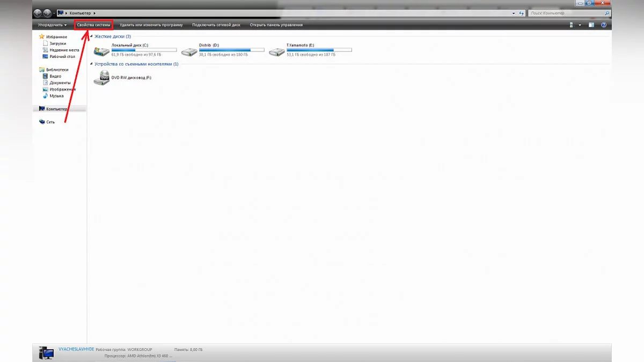Screen dimensions: 644x362
Task: Collapse the Жесткие диски (3) group
Action: pyautogui.click(x=92, y=36)
